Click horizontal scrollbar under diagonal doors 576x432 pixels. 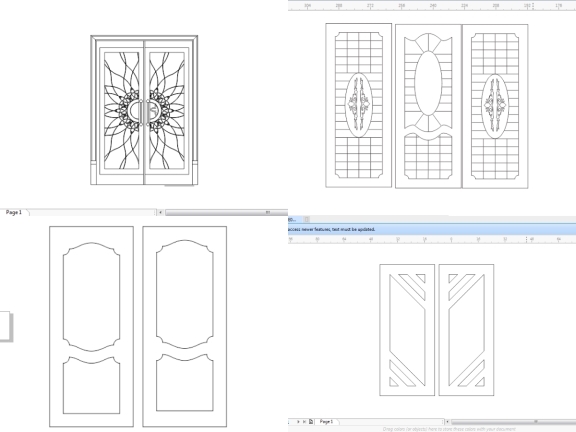pos(514,422)
